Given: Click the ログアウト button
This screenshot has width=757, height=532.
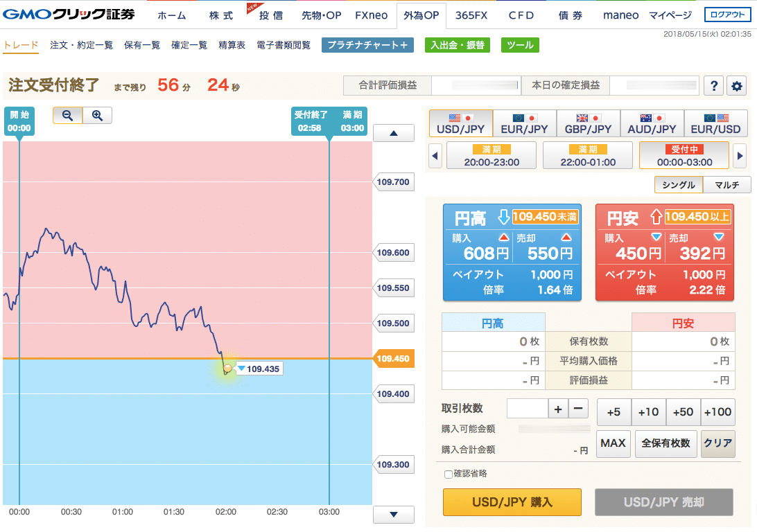Looking at the screenshot, I should [726, 15].
